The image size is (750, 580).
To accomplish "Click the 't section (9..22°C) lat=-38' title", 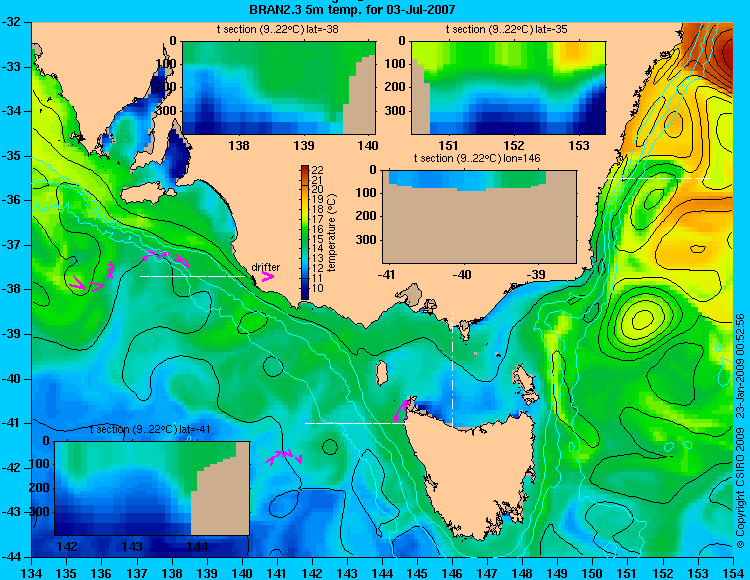I will coord(277,29).
